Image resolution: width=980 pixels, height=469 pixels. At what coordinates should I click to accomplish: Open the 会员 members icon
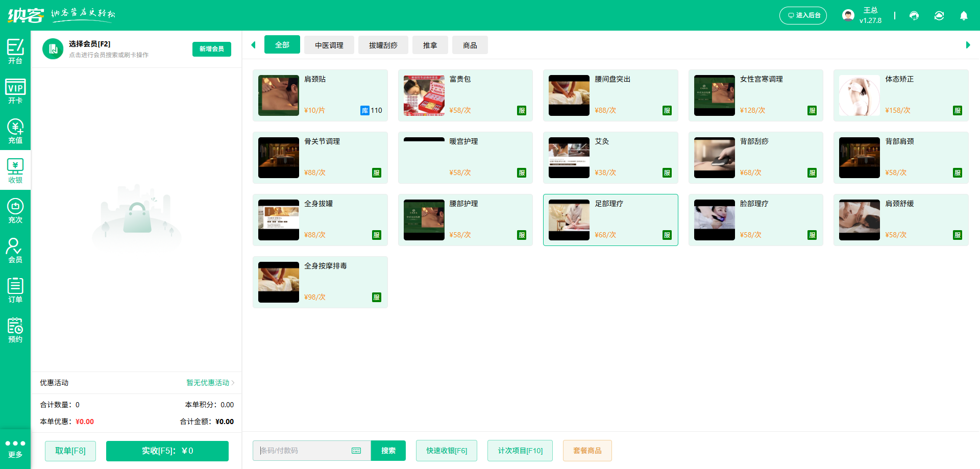coord(15,250)
